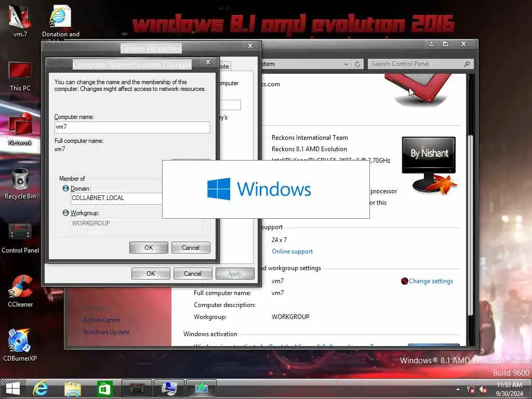Select the Recycle Bin desktop icon

(x=20, y=183)
